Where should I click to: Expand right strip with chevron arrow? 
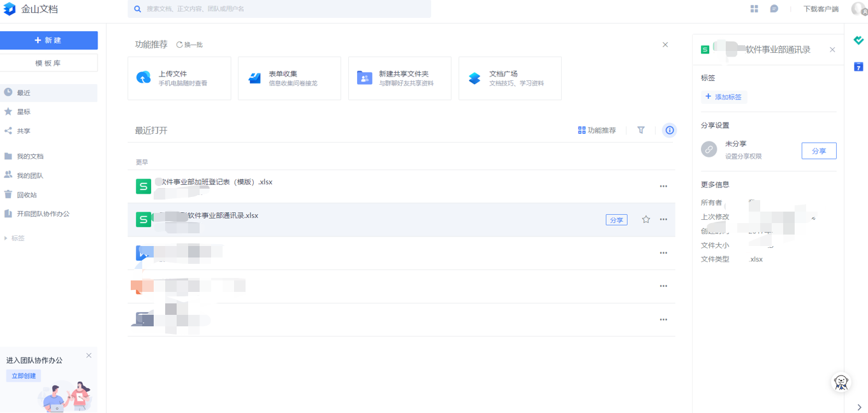point(859,407)
